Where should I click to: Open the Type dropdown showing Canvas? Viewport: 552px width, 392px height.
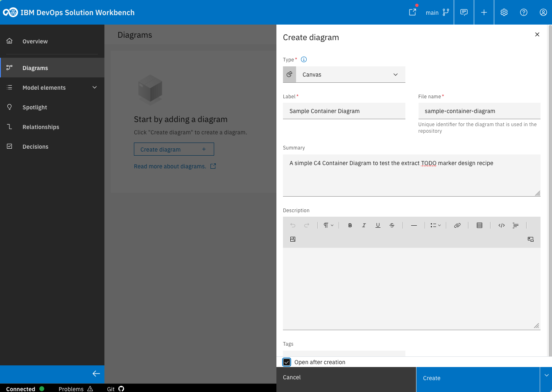(344, 75)
